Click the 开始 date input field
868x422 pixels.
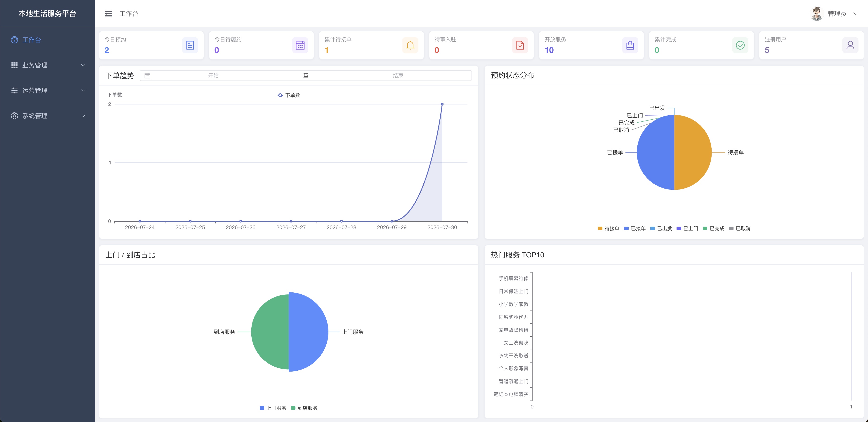[x=213, y=76]
